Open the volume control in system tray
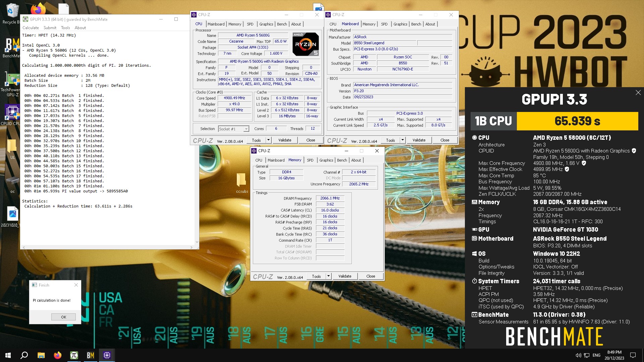The height and width of the screenshot is (362, 644). click(x=578, y=355)
